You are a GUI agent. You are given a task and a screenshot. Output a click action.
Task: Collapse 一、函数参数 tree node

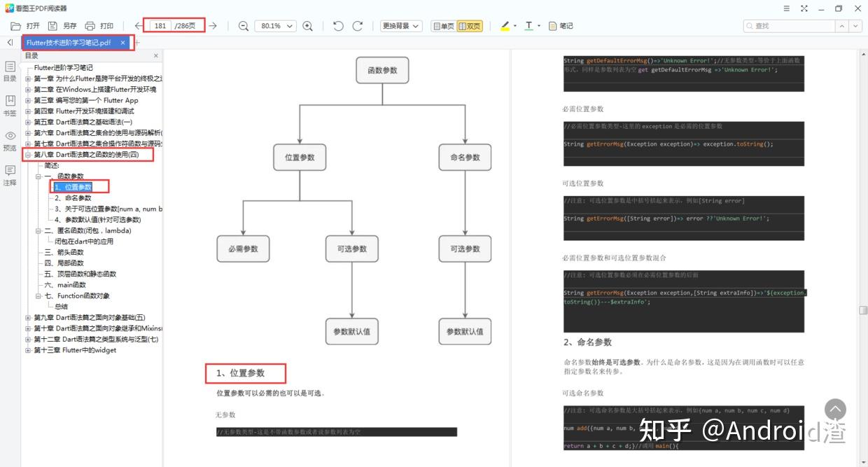[38, 176]
